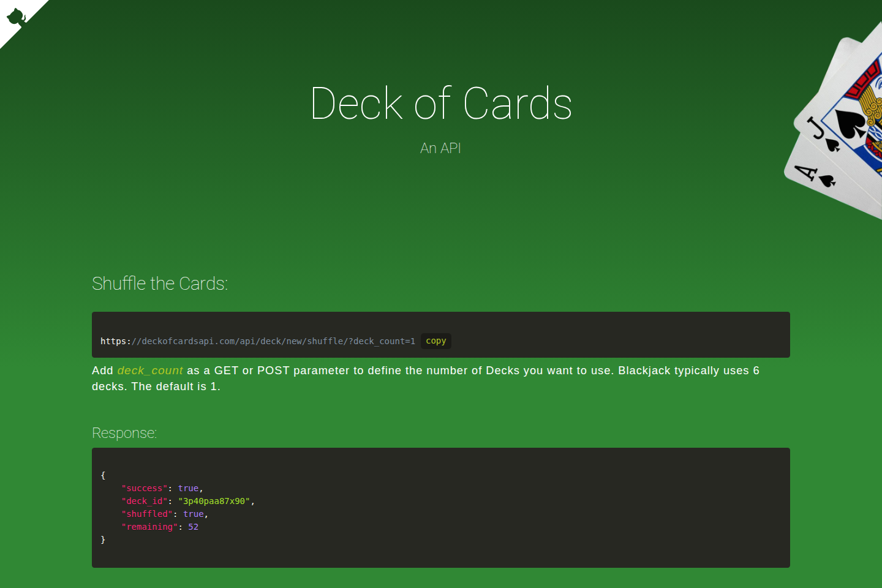
Task: Click the deck_count parameter text
Action: point(150,371)
